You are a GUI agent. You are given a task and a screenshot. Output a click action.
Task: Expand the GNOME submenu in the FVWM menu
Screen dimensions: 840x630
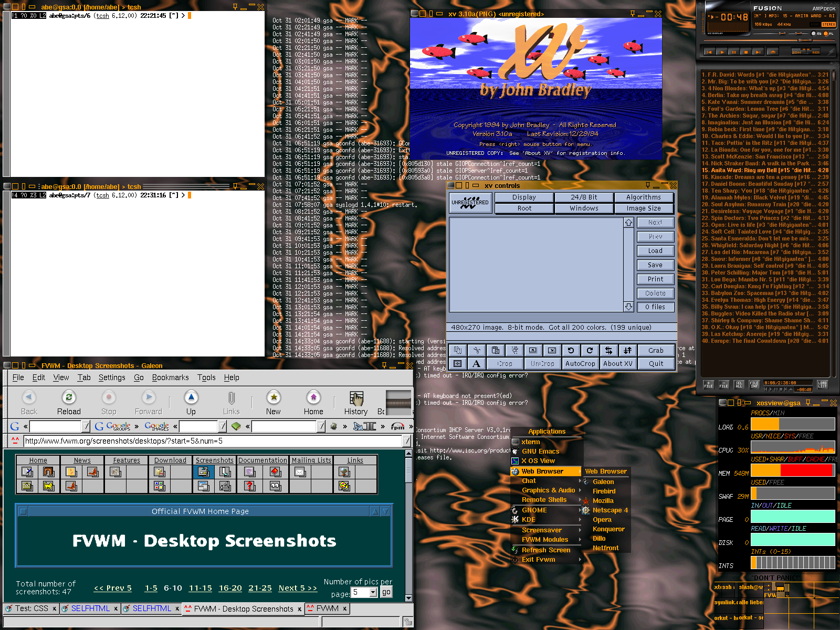point(534,510)
